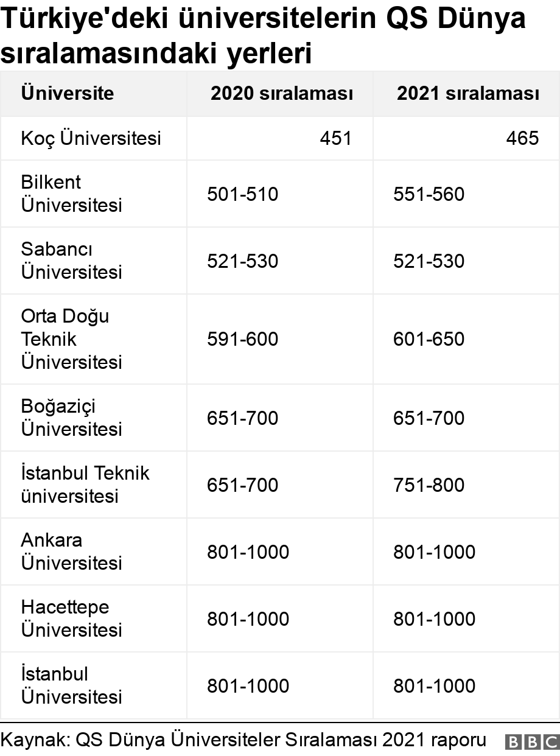This screenshot has height=756, width=560.
Task: Click the Koç Üniversitesi row label
Action: [91, 138]
